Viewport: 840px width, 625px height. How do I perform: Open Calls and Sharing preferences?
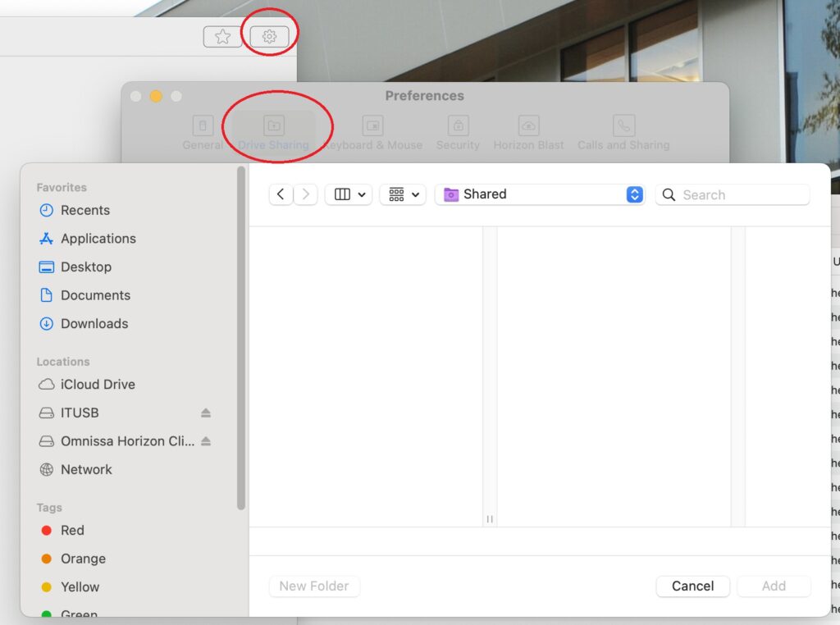tap(623, 133)
